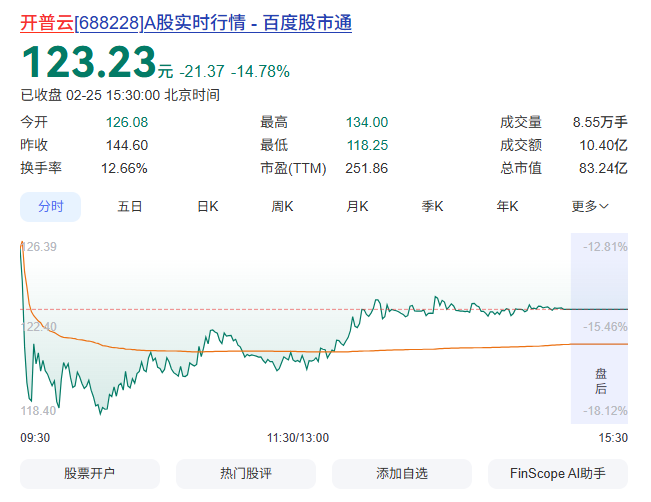Image resolution: width=651 pixels, height=502 pixels.
Task: Open 热门股评 hot stock comments
Action: 246,473
